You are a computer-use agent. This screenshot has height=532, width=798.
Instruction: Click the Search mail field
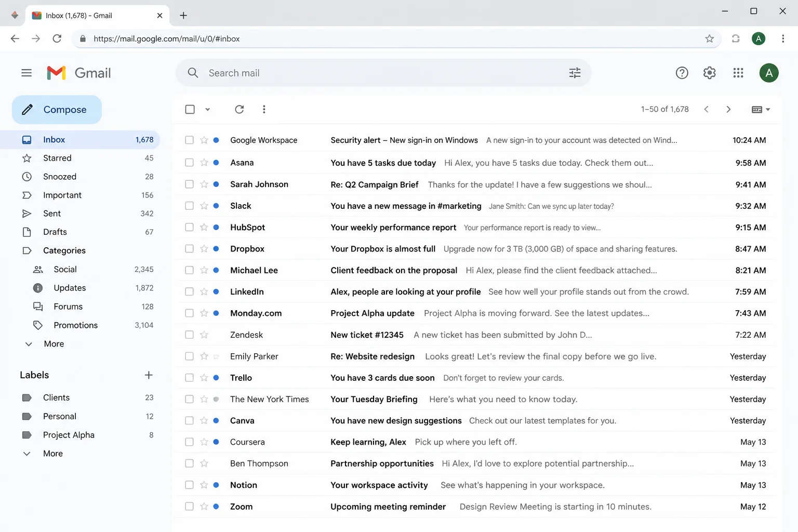click(x=384, y=73)
